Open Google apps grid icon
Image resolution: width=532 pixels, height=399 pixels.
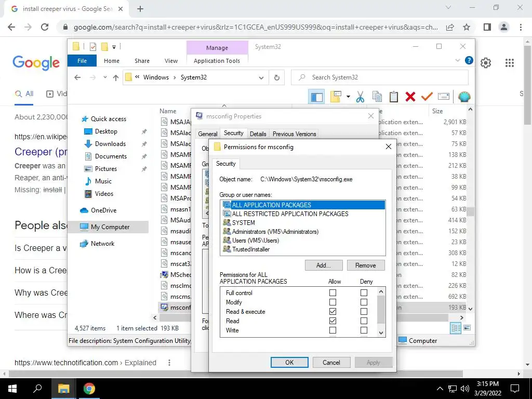[509, 63]
